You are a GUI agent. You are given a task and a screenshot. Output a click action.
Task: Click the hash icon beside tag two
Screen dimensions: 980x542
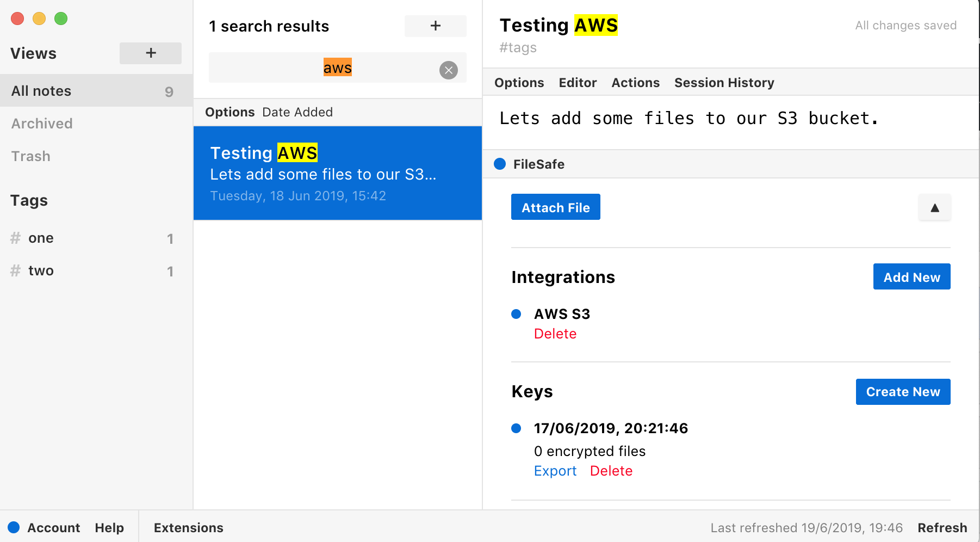click(x=16, y=271)
